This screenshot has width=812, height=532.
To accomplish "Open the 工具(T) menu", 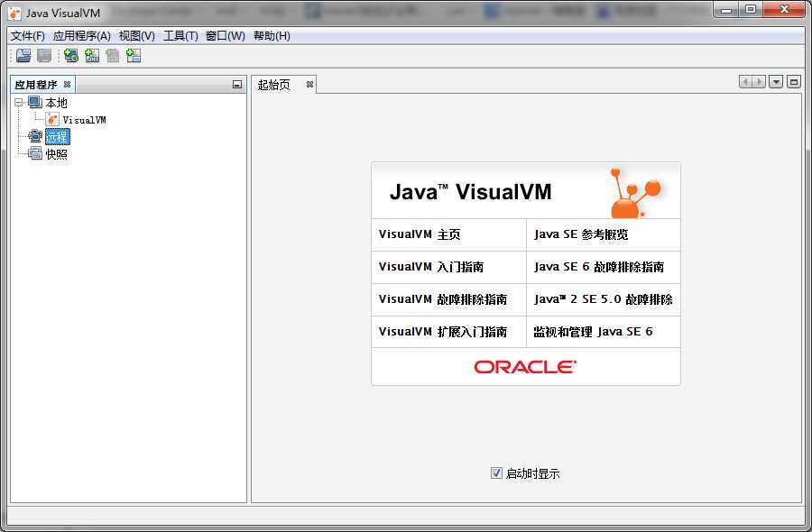I will point(180,36).
